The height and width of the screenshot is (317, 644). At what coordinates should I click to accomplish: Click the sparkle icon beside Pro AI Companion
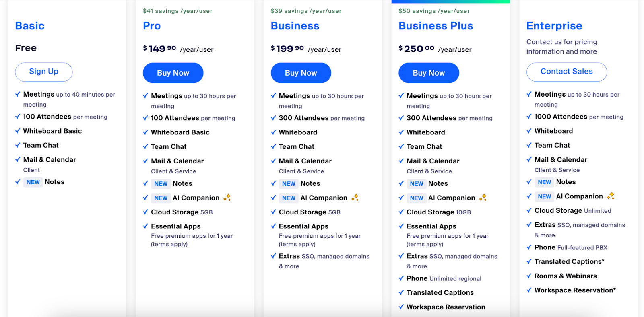tap(227, 197)
